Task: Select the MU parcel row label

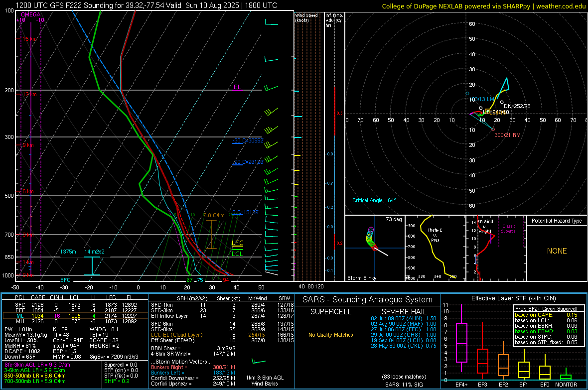Action: pos(20,321)
